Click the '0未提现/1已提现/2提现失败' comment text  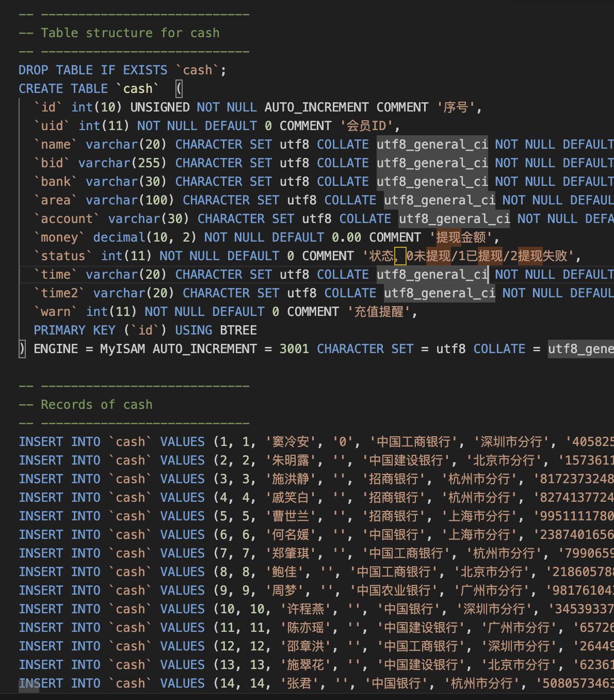point(487,256)
